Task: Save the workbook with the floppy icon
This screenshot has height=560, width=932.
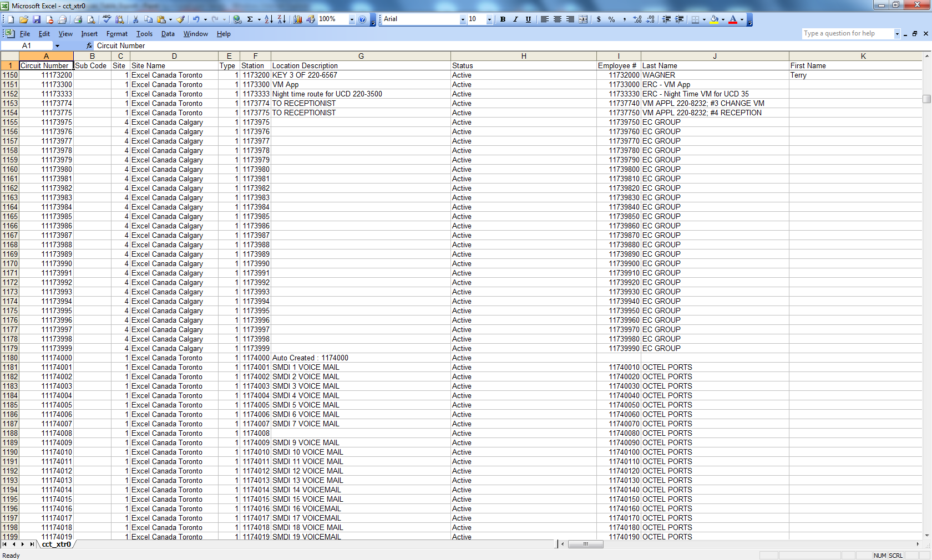Action: click(x=37, y=19)
